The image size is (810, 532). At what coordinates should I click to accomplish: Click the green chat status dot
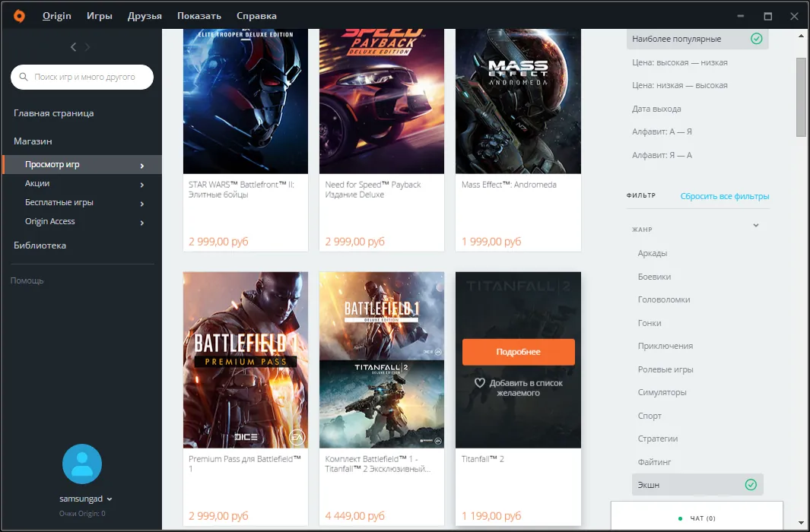680,518
